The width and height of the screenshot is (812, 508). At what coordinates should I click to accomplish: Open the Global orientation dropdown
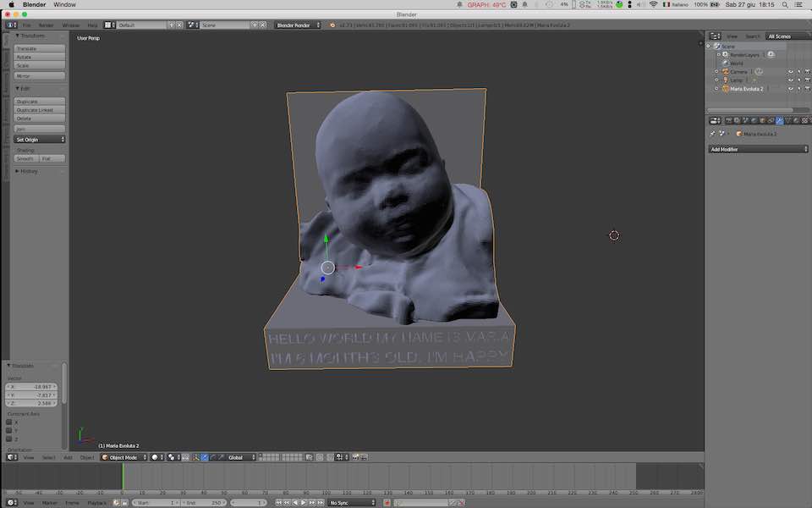239,457
